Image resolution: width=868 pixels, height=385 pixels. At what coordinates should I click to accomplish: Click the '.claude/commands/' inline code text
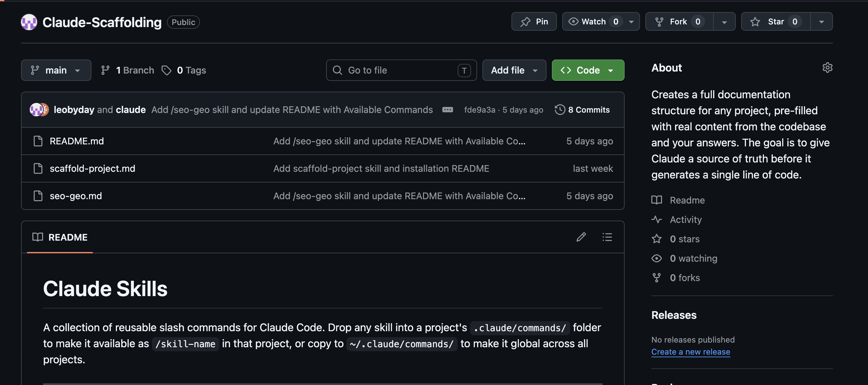[519, 328]
